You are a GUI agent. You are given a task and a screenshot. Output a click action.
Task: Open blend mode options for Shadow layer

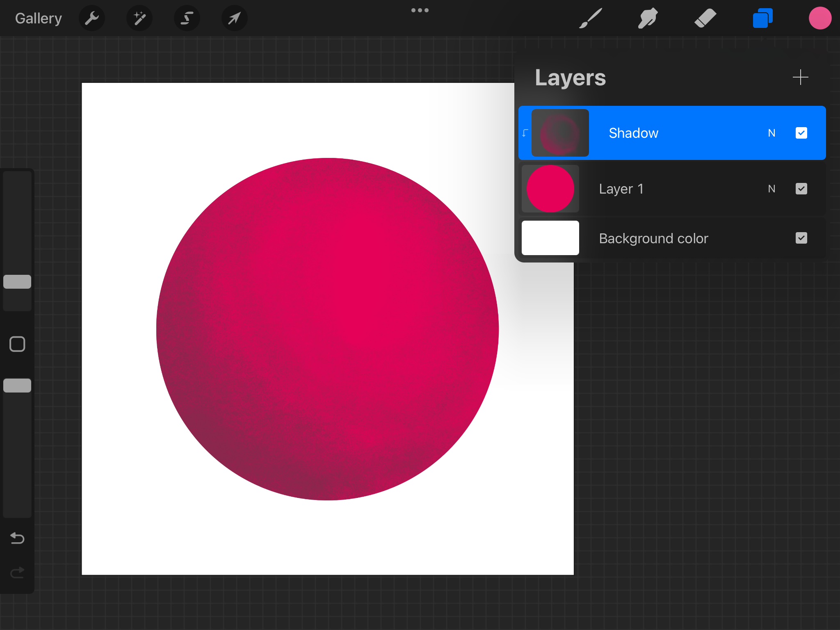[772, 133]
